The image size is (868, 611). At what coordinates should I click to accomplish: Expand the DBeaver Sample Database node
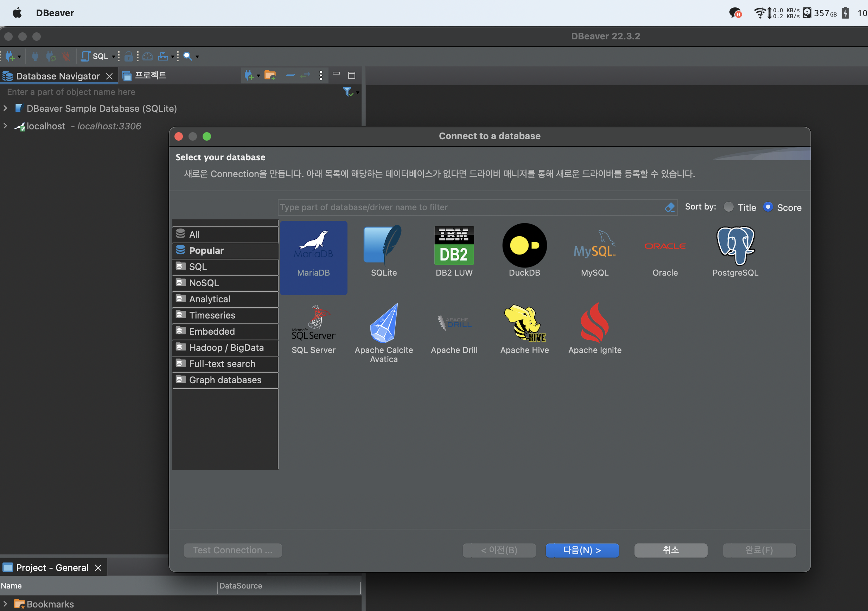click(x=5, y=108)
